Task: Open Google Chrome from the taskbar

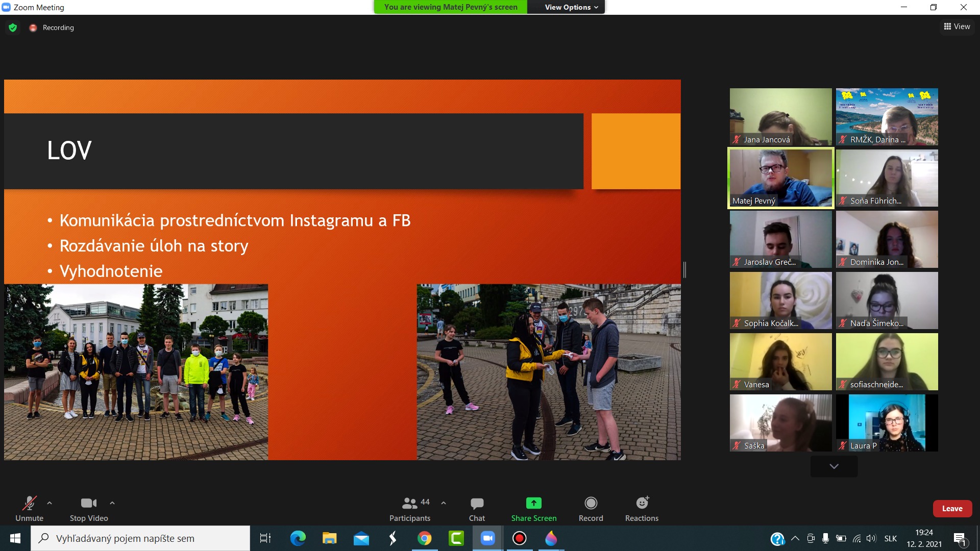Action: point(424,538)
